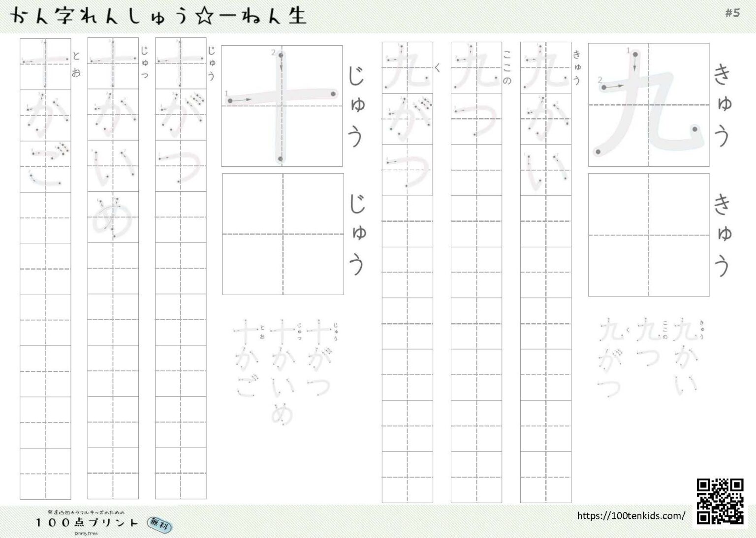Click stroke 1 start dot on large 十

coord(230,101)
